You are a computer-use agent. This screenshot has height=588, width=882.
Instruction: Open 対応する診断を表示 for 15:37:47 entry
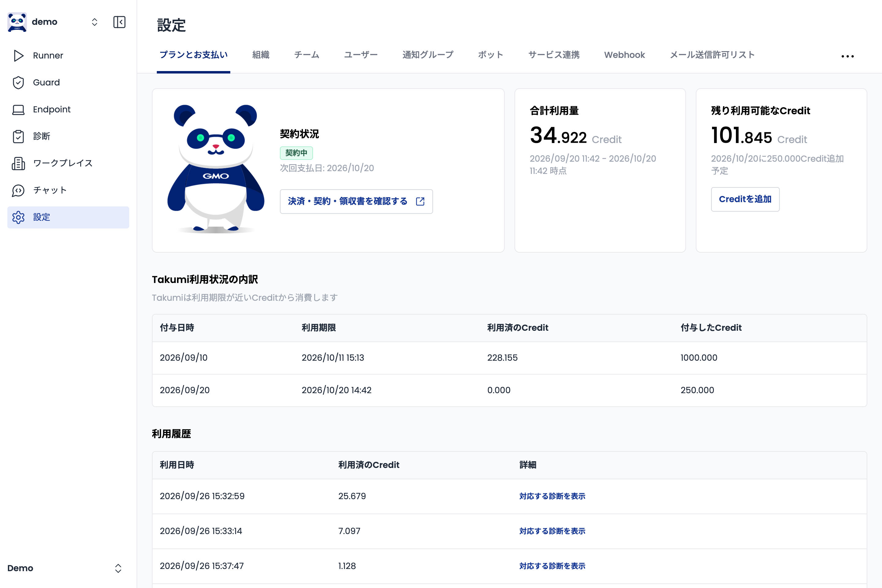[552, 566]
